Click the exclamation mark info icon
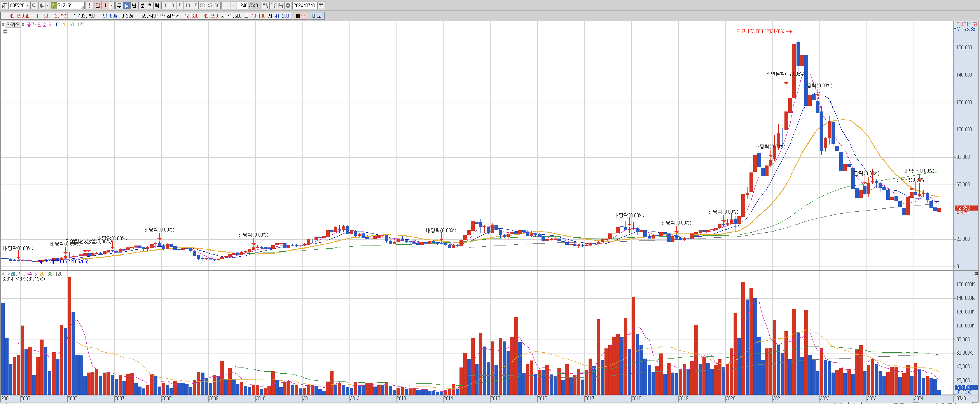Viewport: 980px width, 404px height. click(89, 5)
